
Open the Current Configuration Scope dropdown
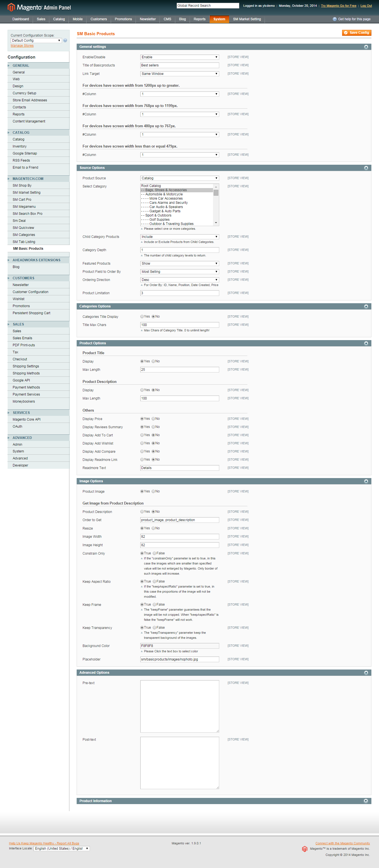[36, 41]
